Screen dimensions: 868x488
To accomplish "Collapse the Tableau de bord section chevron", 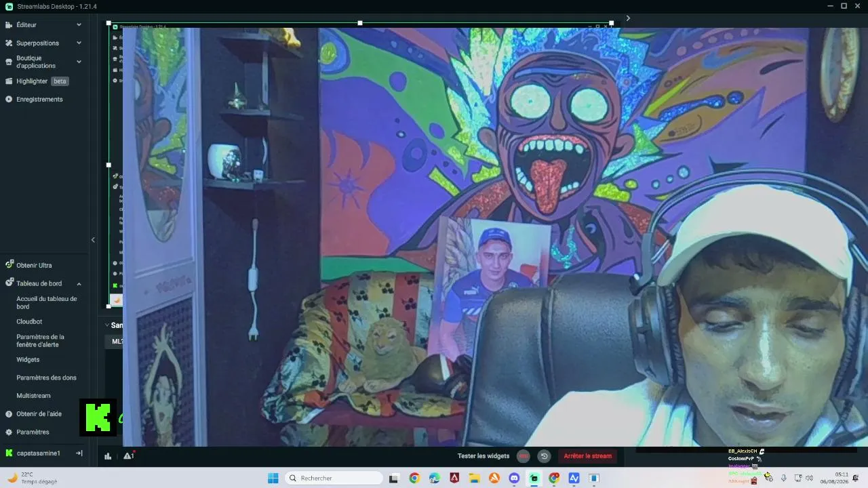I will point(79,283).
